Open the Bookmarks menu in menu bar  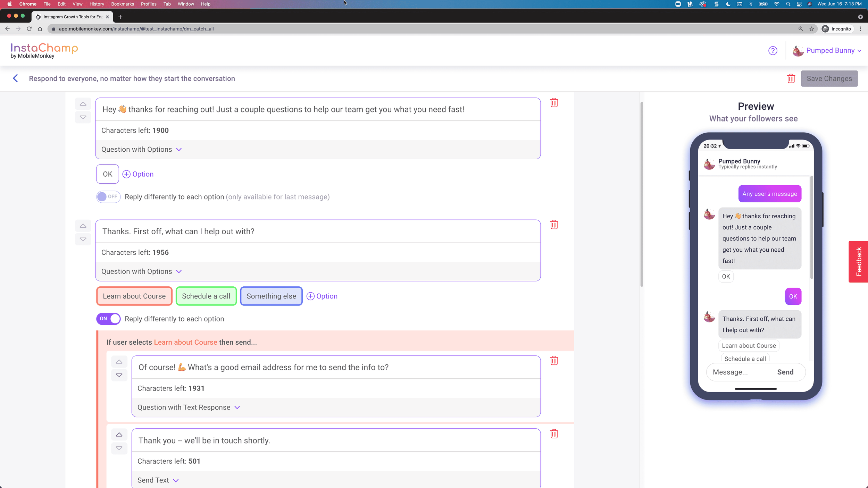pos(122,4)
